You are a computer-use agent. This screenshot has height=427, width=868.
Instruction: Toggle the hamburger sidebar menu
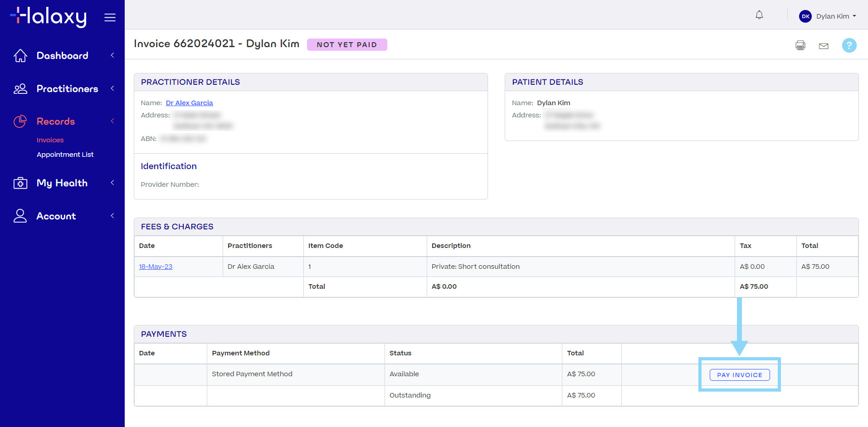110,18
